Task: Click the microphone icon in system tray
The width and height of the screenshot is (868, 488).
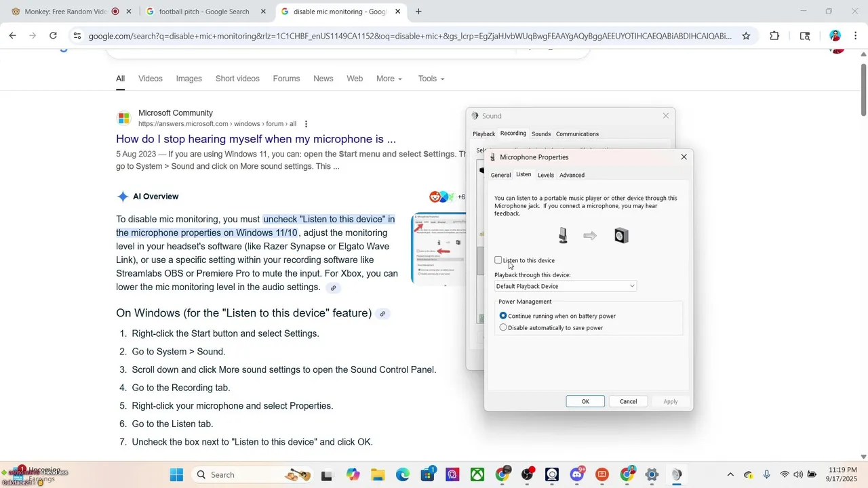Action: (x=766, y=474)
